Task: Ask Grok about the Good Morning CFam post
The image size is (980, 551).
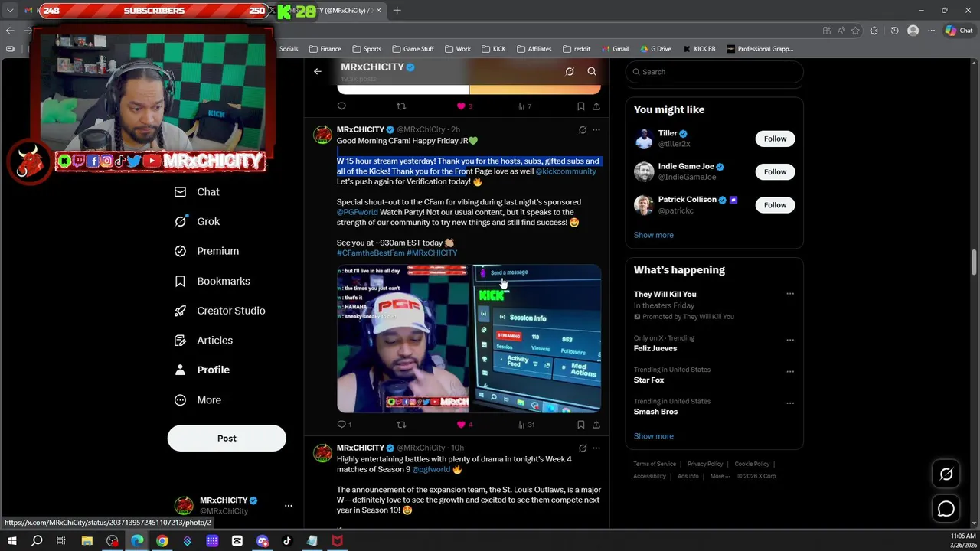Action: 583,129
